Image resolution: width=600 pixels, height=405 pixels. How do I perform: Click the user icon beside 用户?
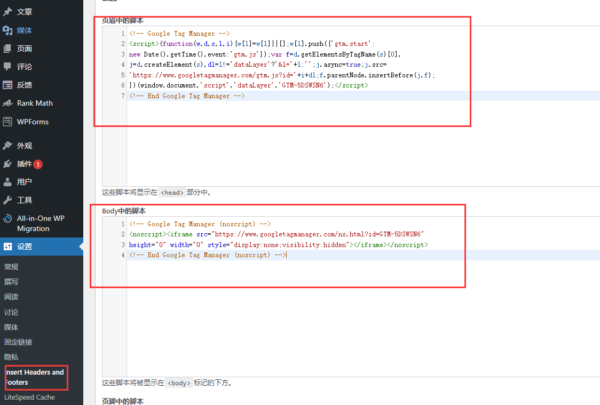point(7,182)
